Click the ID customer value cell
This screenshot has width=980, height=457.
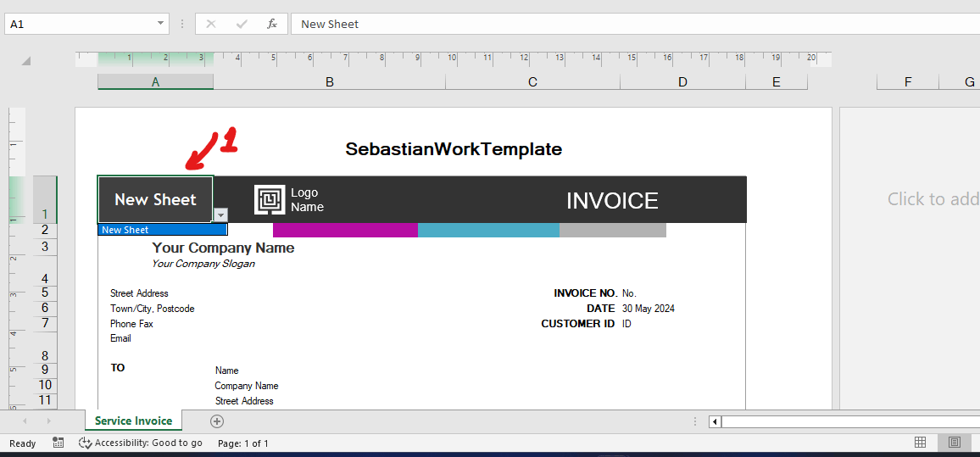point(626,324)
